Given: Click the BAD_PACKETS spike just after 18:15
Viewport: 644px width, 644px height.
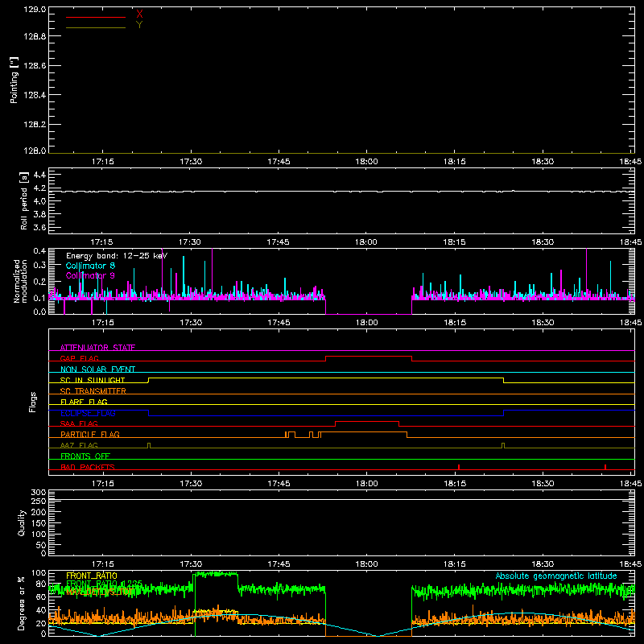Looking at the screenshot, I should click(459, 467).
